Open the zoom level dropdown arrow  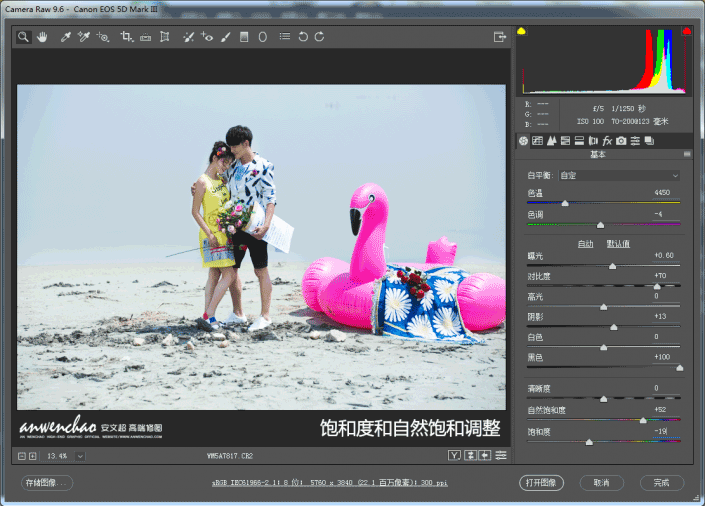[80, 456]
